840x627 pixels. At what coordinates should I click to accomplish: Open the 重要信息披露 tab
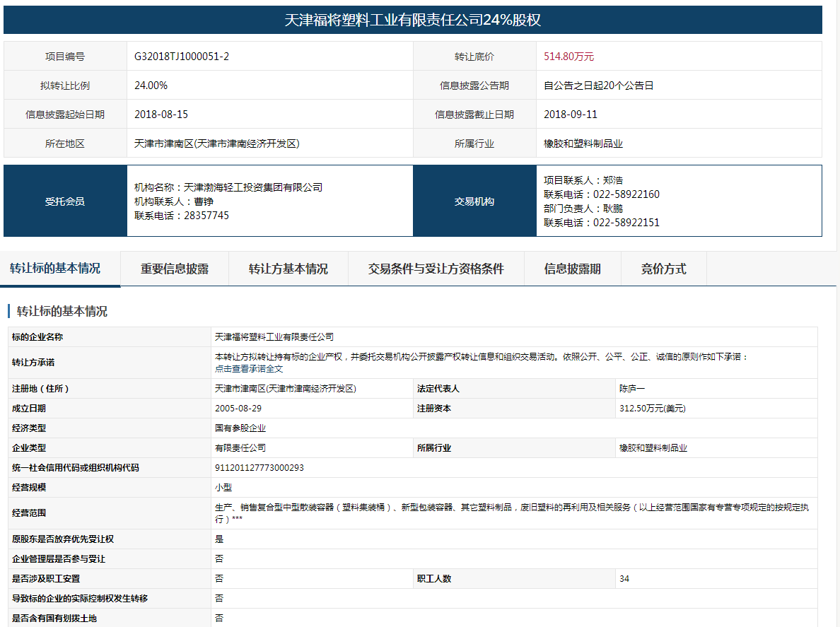[175, 269]
